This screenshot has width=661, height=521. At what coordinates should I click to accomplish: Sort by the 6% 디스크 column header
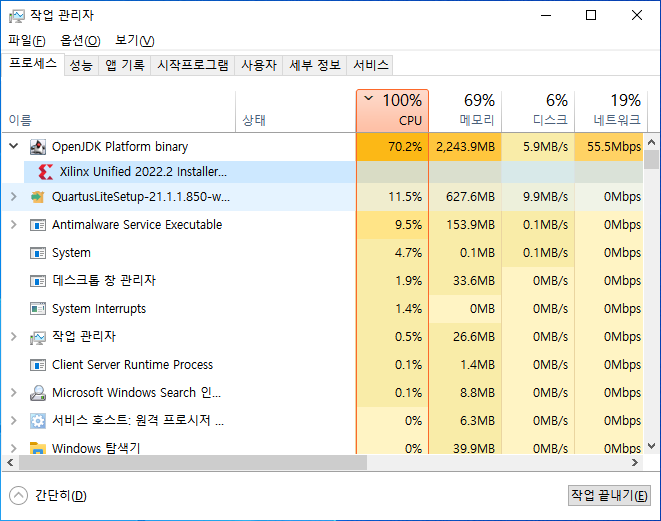pyautogui.click(x=538, y=111)
